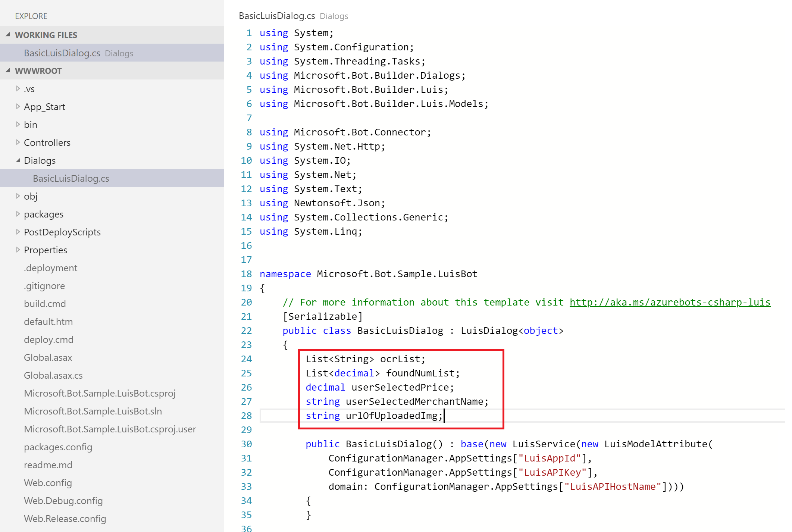
Task: Place cursor on line number 22
Action: [x=247, y=331]
